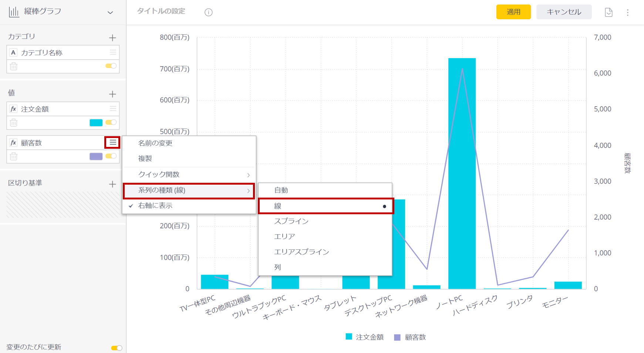Open the カテゴリ名称 hamburger menu
Image resolution: width=644 pixels, height=353 pixels.
point(113,52)
